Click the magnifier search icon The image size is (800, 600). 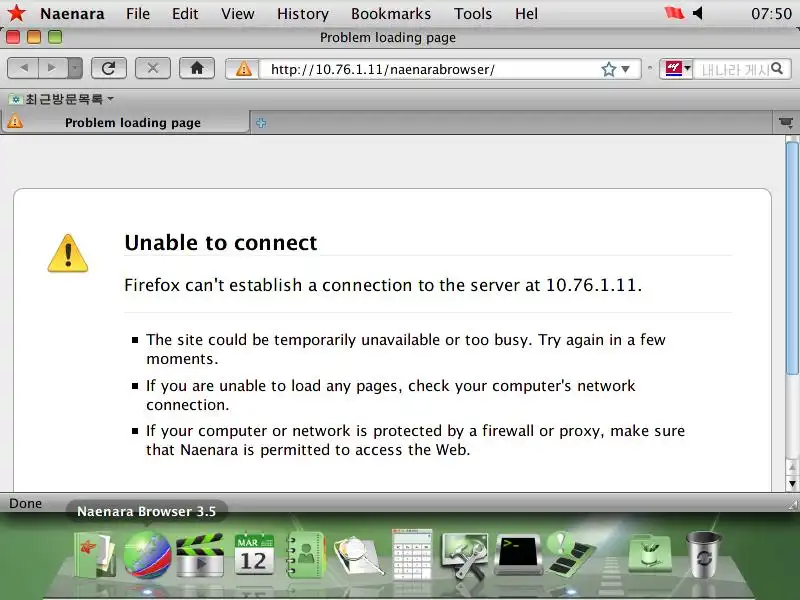777,68
